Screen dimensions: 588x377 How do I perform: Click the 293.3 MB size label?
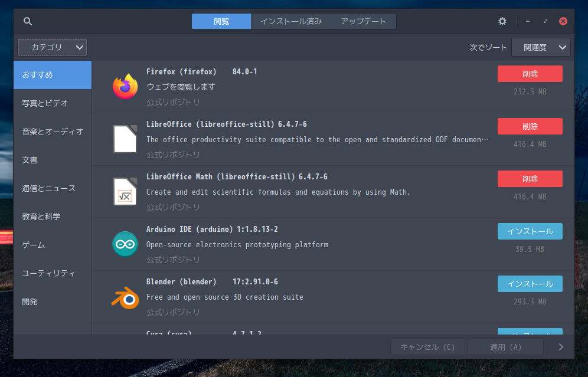[530, 301]
